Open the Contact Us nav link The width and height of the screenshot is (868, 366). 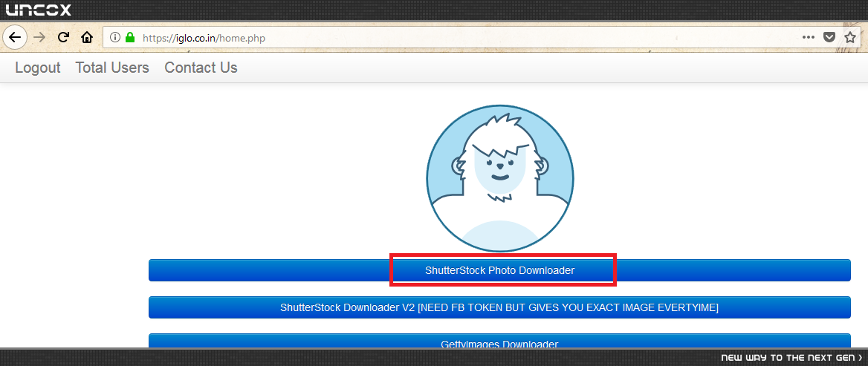tap(201, 68)
